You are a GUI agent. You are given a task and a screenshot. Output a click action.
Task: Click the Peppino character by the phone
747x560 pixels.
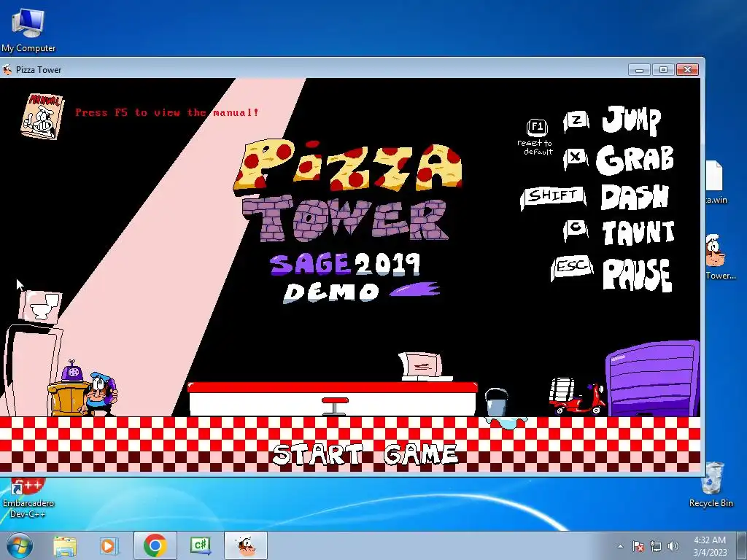coord(101,394)
